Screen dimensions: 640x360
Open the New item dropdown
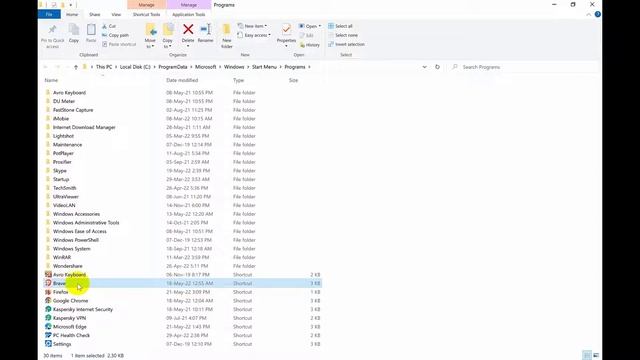click(252, 26)
